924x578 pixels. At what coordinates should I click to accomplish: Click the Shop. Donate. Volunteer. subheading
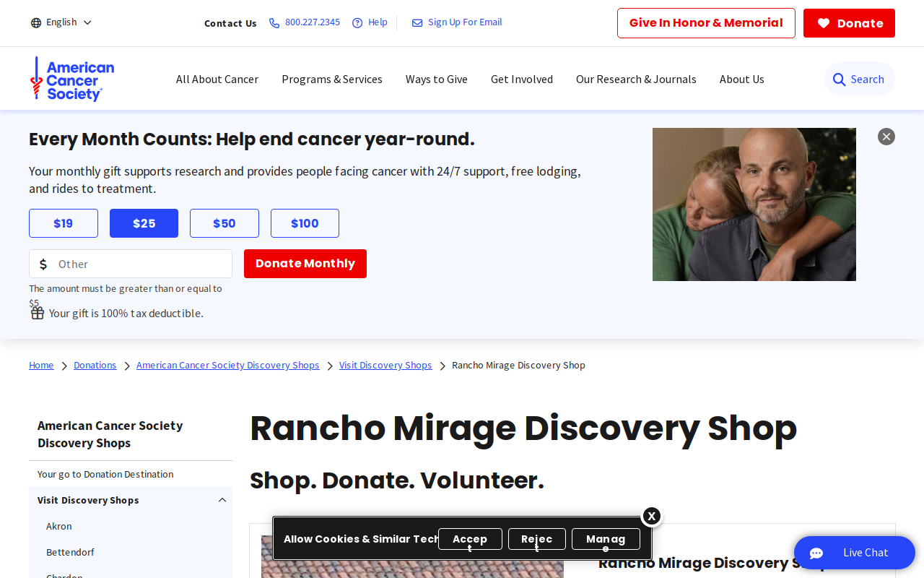[396, 480]
